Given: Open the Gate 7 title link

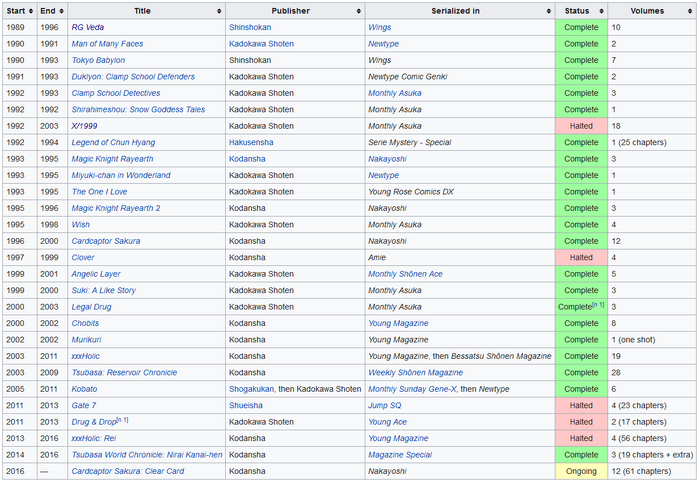Looking at the screenshot, I should 84,406.
